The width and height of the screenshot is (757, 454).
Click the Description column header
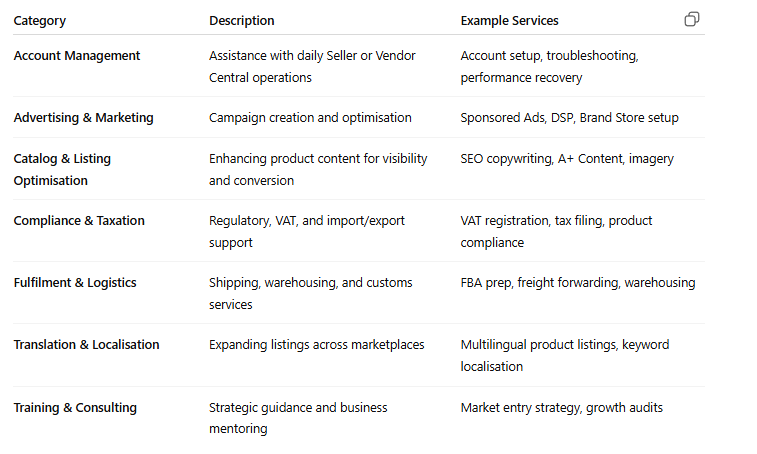pyautogui.click(x=241, y=21)
